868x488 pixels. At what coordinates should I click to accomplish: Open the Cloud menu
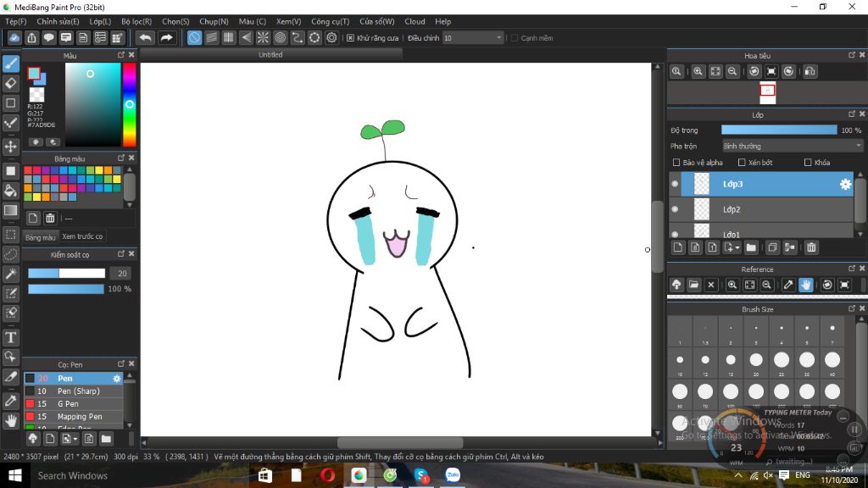(415, 21)
